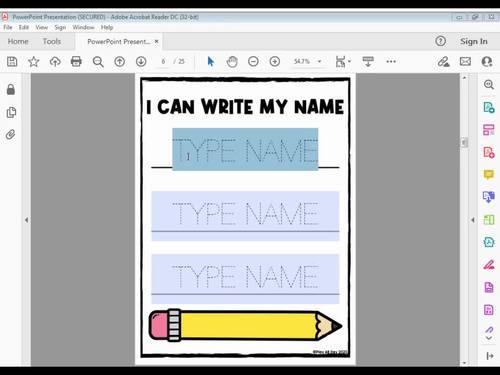
Task: Open share with others profile icon
Action: [487, 62]
